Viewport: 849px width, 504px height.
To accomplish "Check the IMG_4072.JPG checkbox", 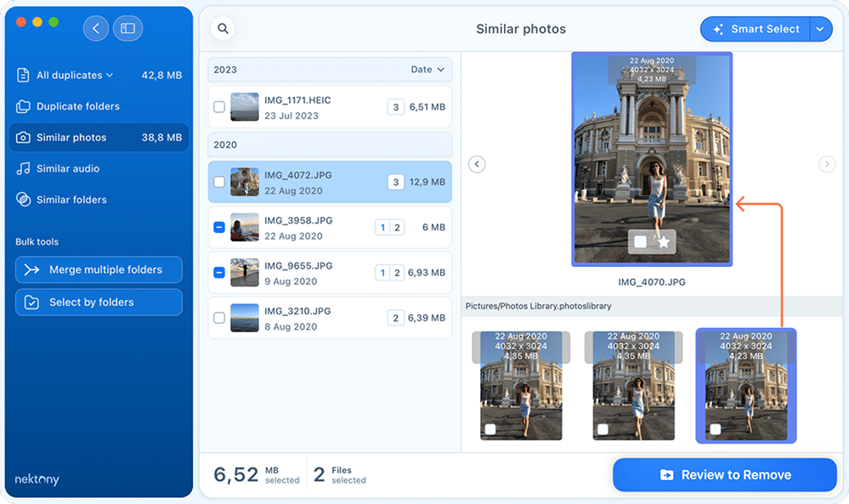I will (x=218, y=182).
